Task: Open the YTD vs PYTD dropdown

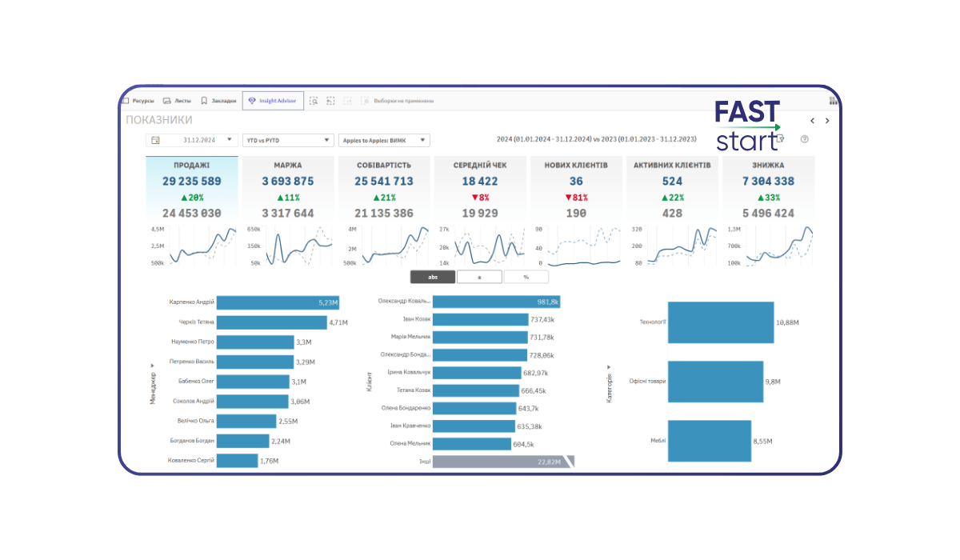Action: pyautogui.click(x=287, y=139)
